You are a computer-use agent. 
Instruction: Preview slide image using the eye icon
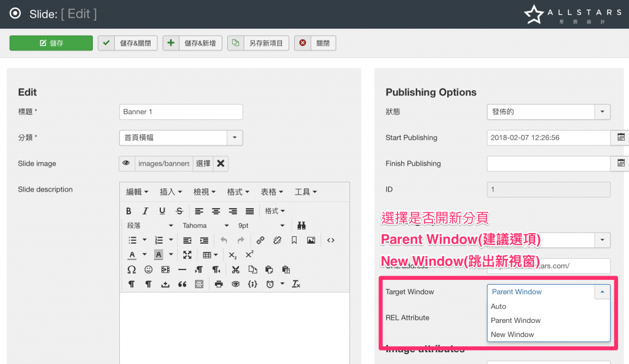coord(127,163)
